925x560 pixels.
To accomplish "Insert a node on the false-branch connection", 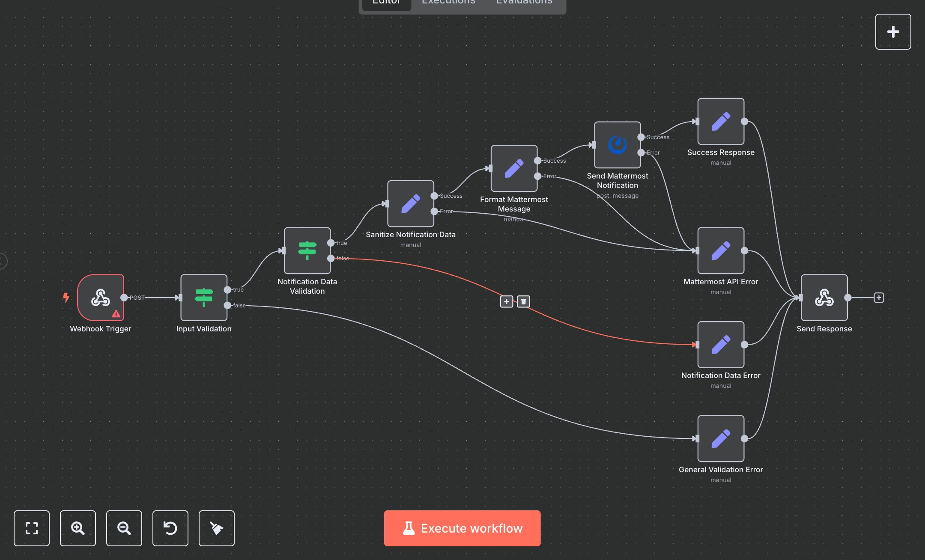I will 506,301.
